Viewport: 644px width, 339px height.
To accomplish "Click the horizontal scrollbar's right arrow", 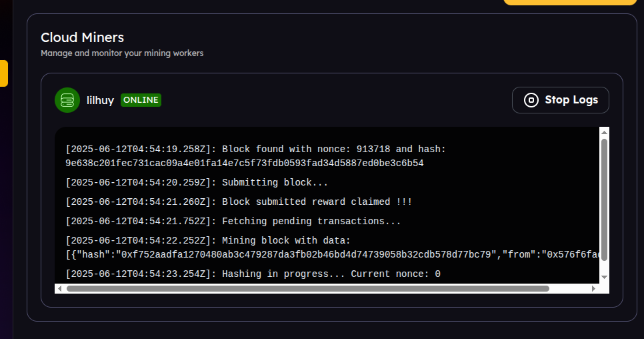I will [x=593, y=289].
